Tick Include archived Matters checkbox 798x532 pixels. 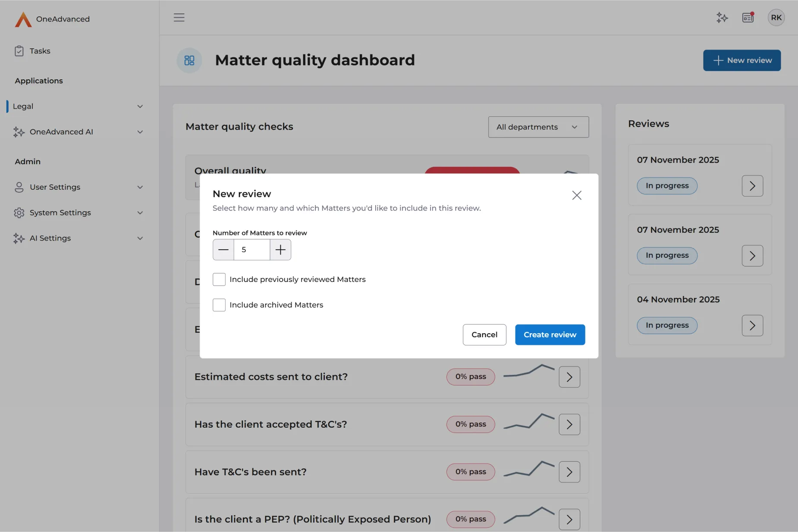pos(219,305)
